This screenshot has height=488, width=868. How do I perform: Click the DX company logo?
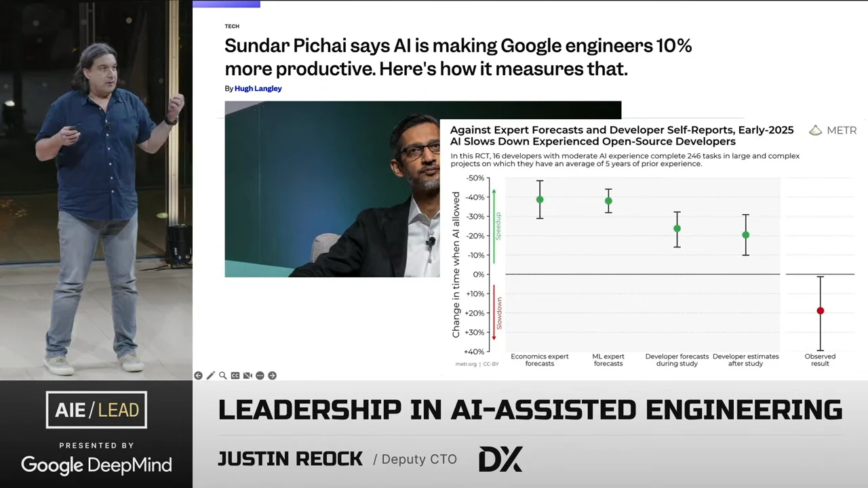coord(500,459)
